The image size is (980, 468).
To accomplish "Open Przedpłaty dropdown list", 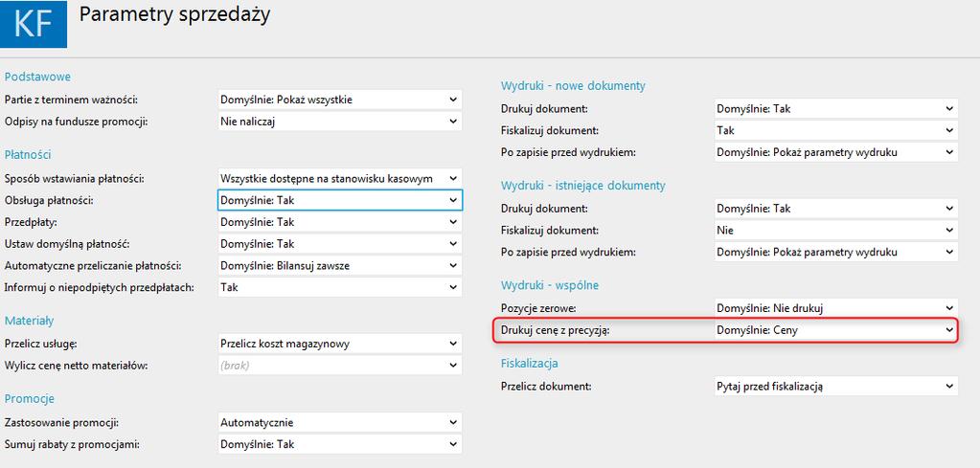I will 340,222.
